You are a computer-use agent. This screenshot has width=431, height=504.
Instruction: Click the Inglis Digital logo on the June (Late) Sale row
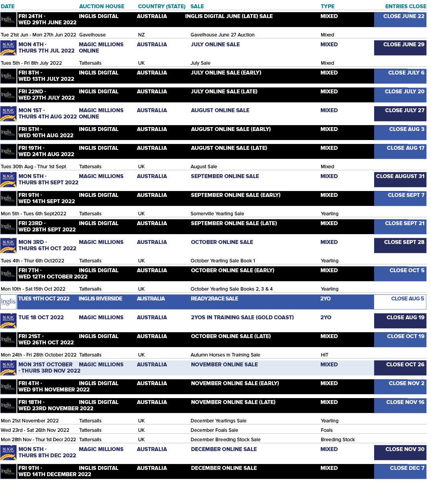point(9,20)
